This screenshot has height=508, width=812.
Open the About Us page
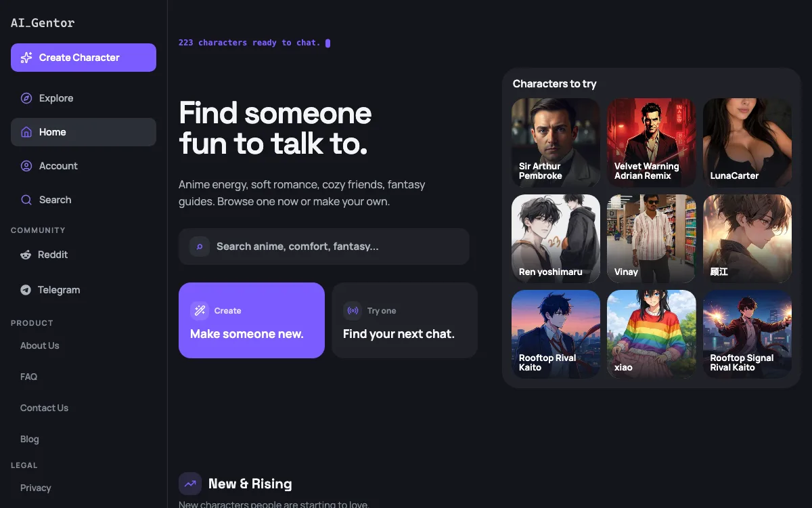39,345
